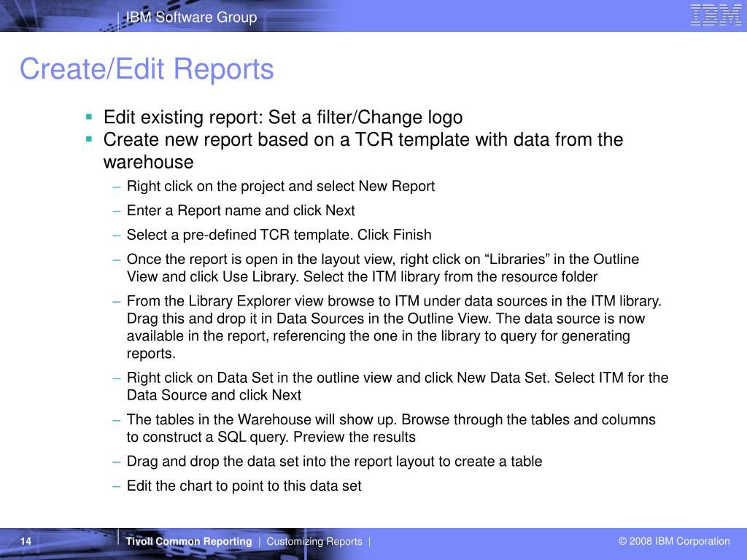This screenshot has height=560, width=747.
Task: Click the IBM logo in the header
Action: [x=716, y=15]
